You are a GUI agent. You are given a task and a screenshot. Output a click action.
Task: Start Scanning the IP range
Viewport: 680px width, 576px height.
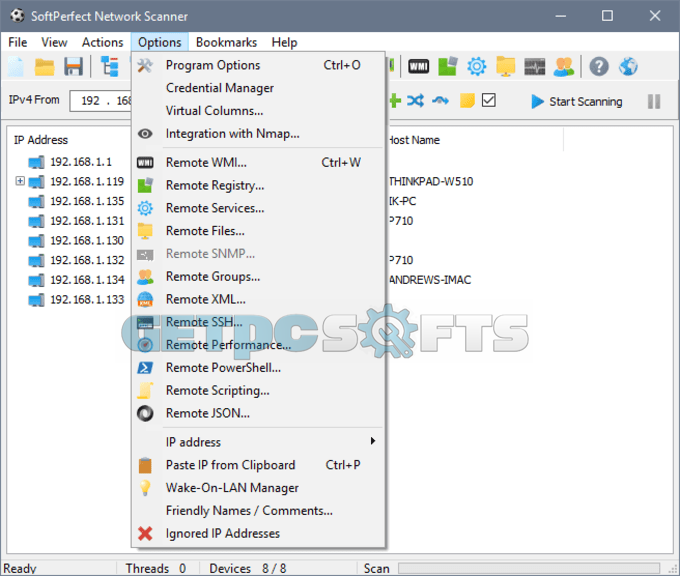(577, 101)
